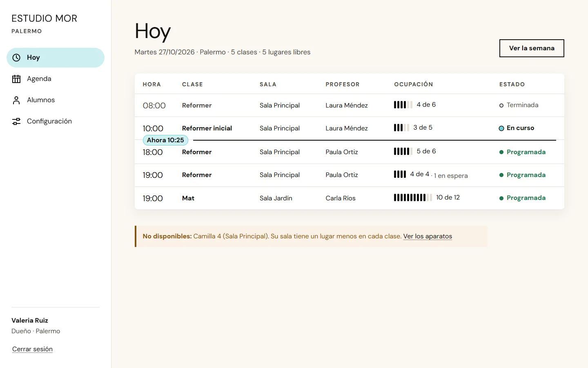Click professor Carla Ríos
Screen dimensions: 588x368
pos(341,198)
